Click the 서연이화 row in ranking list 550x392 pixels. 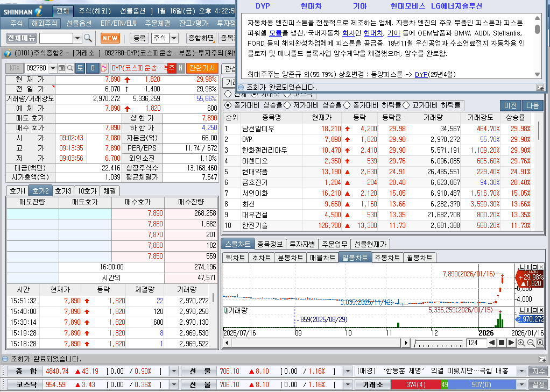[377, 193]
